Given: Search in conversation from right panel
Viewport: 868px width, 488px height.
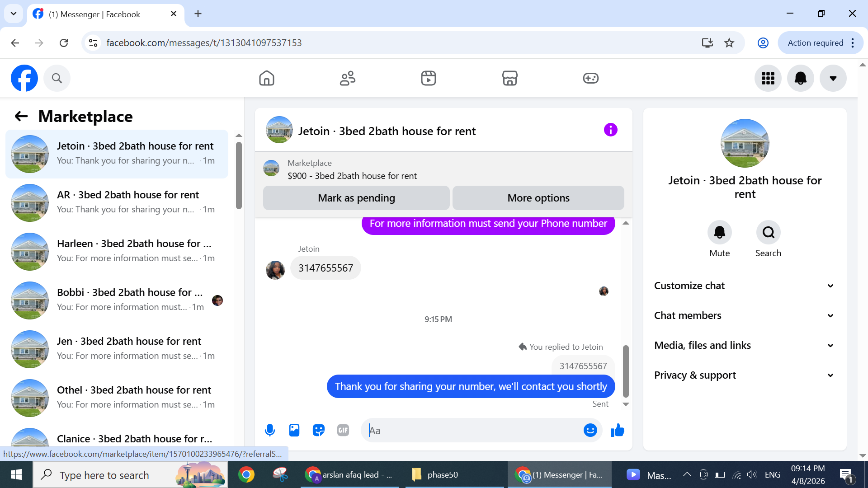Looking at the screenshot, I should coord(768,233).
